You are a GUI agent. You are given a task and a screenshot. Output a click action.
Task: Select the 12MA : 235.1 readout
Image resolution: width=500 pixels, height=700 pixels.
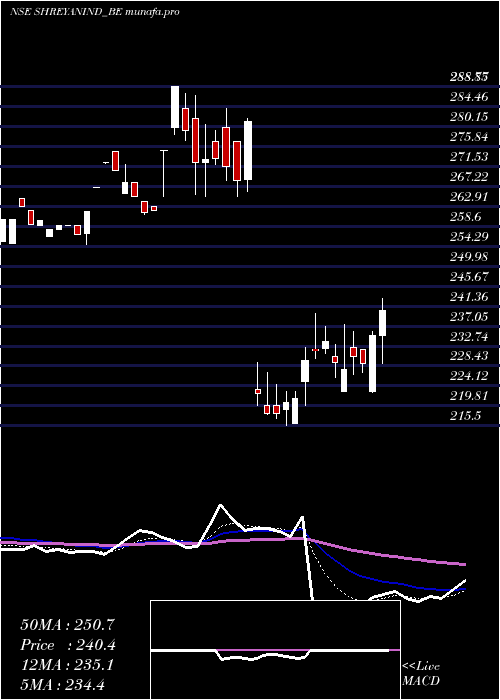click(x=67, y=665)
